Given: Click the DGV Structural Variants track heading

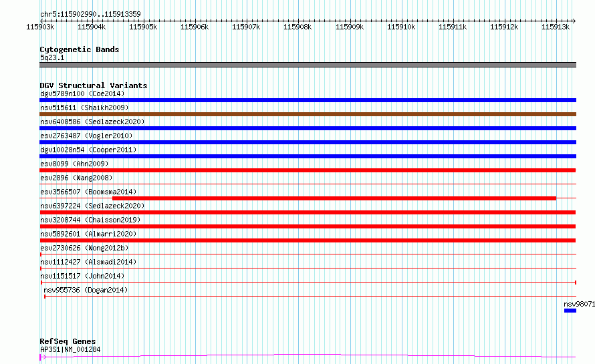Looking at the screenshot, I should coord(94,85).
